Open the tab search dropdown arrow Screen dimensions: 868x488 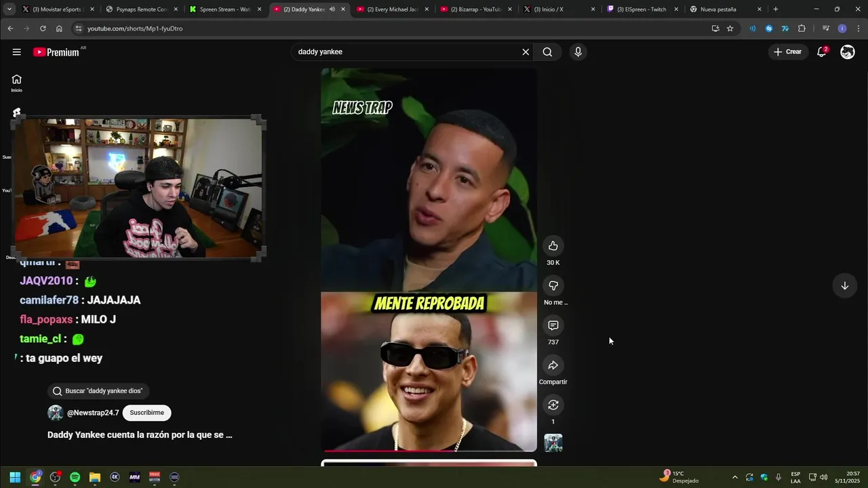click(9, 9)
